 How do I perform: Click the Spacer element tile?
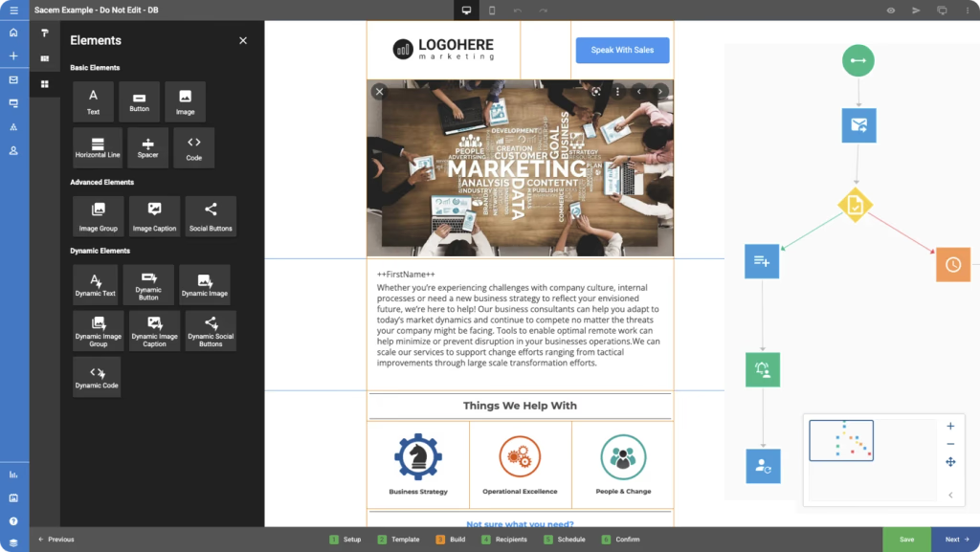[148, 148]
